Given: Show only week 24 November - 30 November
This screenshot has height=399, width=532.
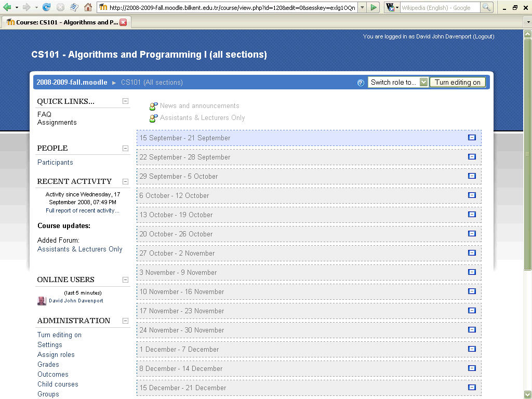Looking at the screenshot, I should pyautogui.click(x=472, y=330).
